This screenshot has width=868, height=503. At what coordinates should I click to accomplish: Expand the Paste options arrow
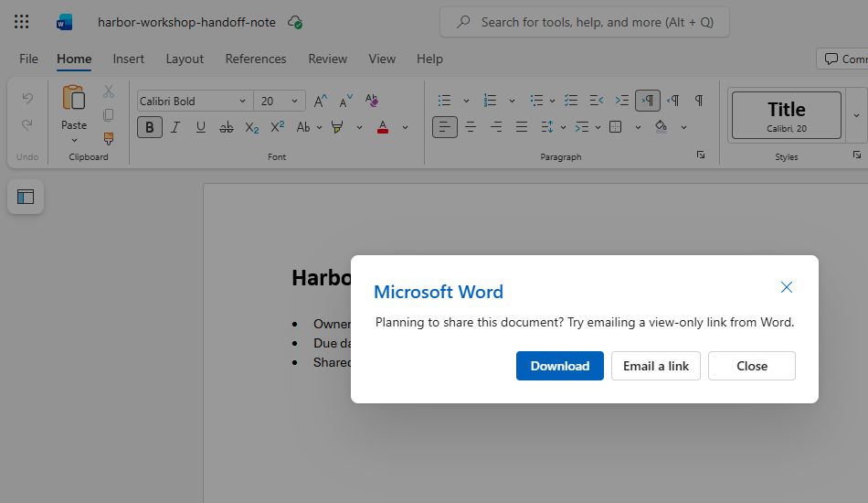74,141
